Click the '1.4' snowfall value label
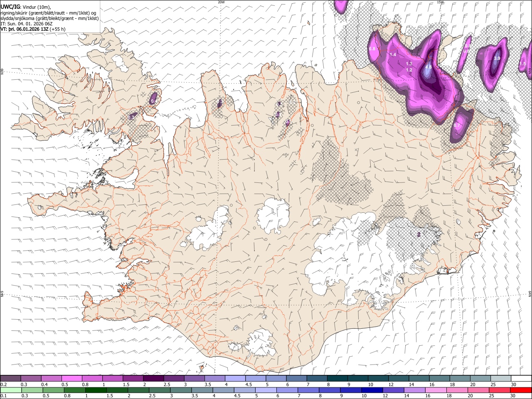The image size is (532, 399). coord(393,55)
